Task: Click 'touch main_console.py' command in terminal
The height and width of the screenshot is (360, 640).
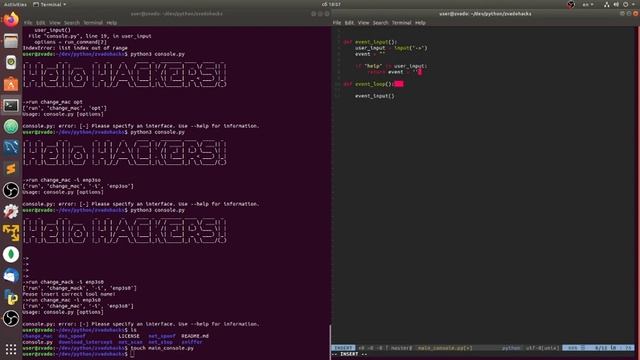Action: 162,348
